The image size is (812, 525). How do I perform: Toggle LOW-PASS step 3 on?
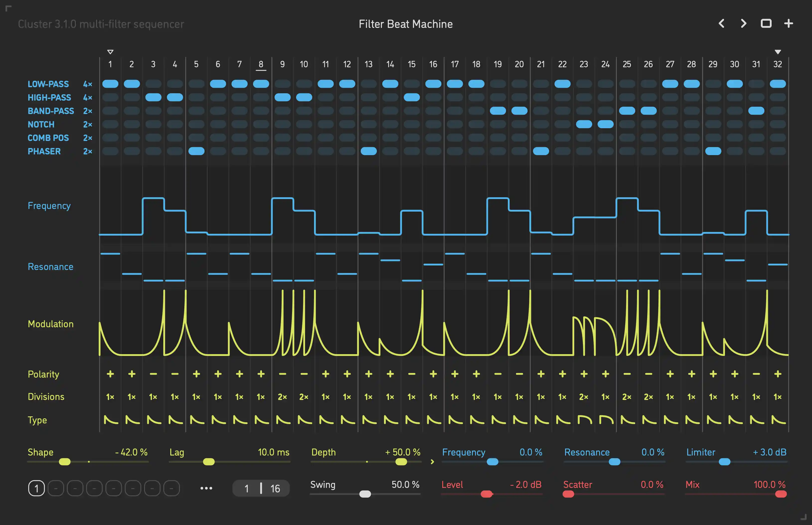click(153, 84)
